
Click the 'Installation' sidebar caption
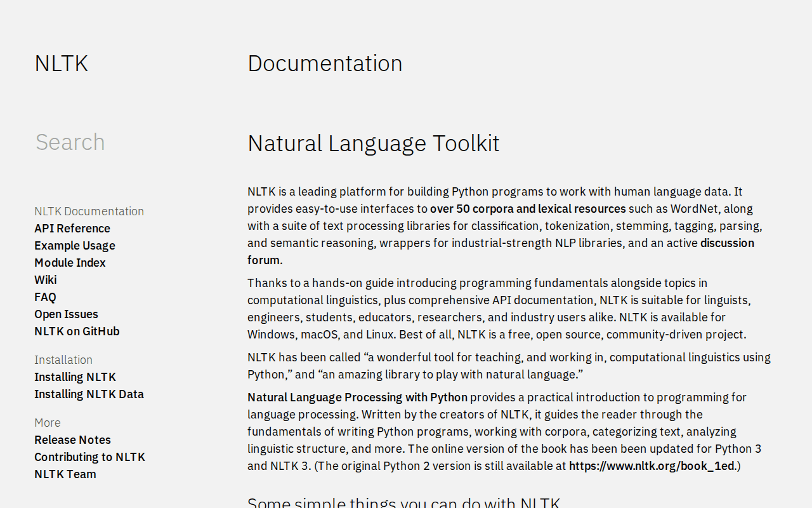(x=63, y=360)
